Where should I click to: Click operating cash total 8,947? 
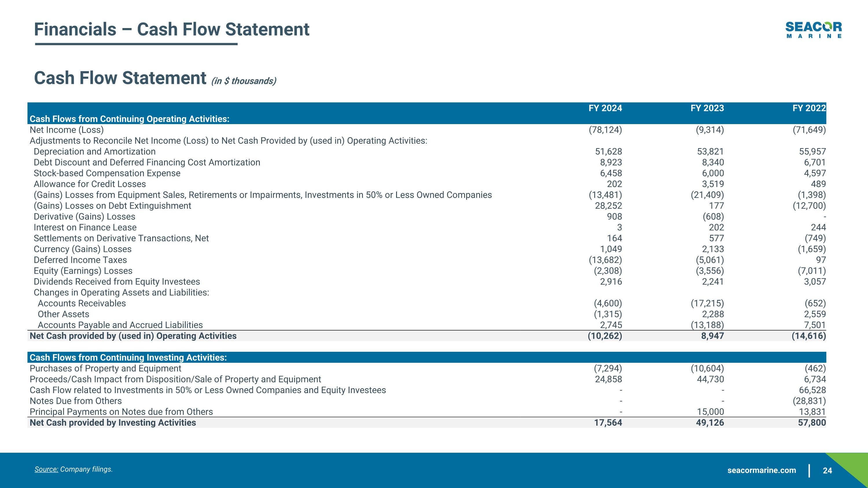tap(713, 336)
